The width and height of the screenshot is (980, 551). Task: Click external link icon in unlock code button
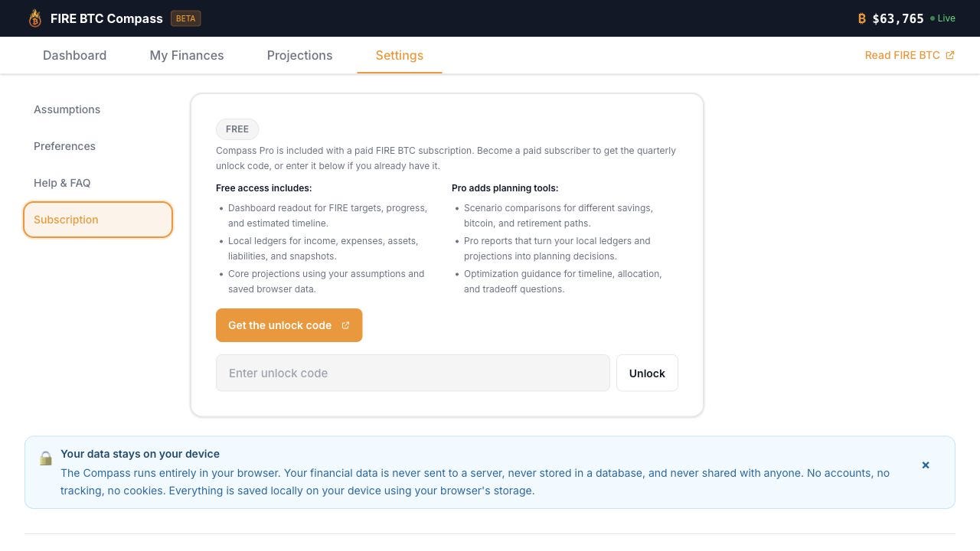[x=345, y=325]
